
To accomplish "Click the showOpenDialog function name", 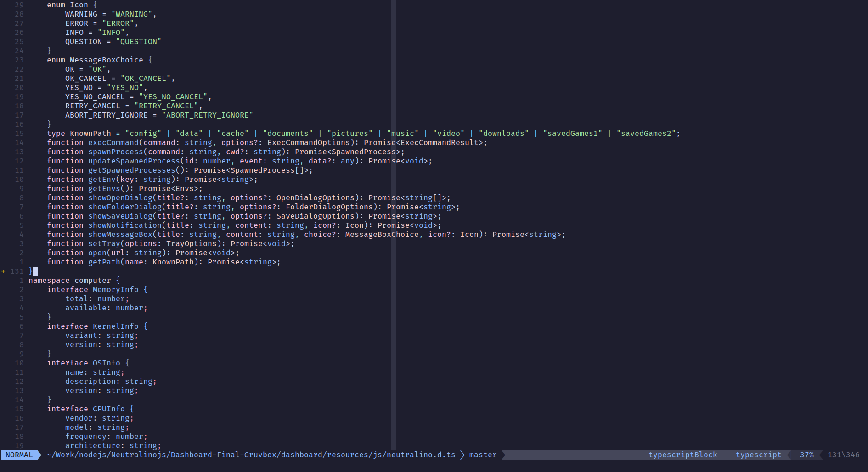I will 120,198.
